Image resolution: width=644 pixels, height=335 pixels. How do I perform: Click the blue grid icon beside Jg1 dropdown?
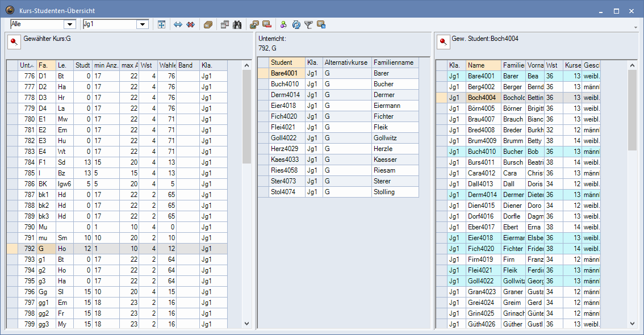click(x=161, y=24)
